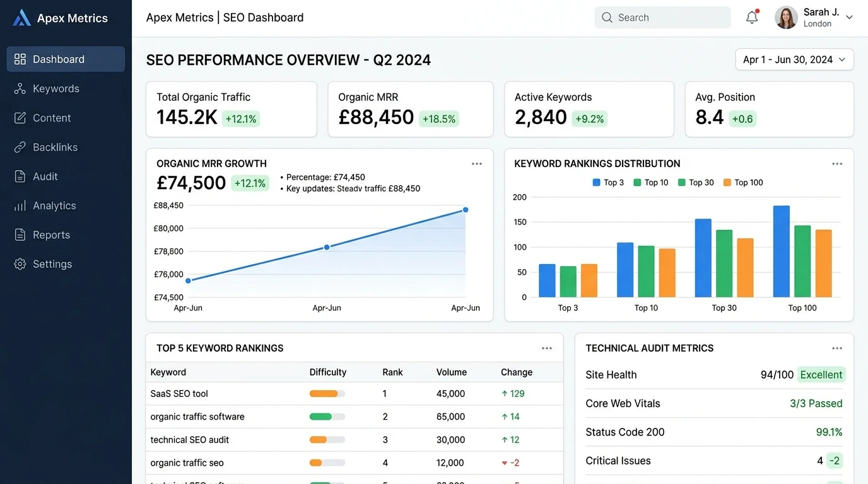Click the Active Keywords 2,840 card
The height and width of the screenshot is (484, 868).
[x=589, y=109]
